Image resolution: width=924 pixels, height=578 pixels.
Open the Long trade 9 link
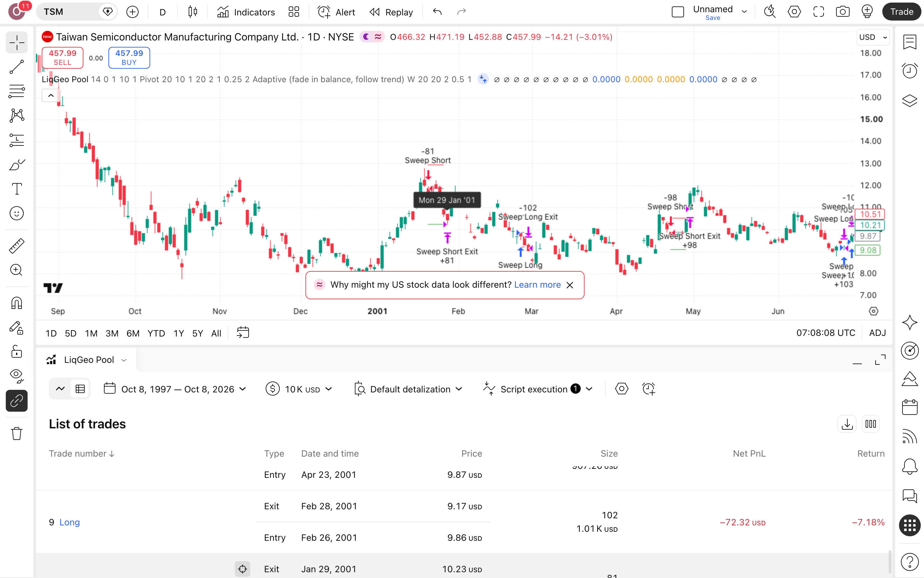(70, 522)
